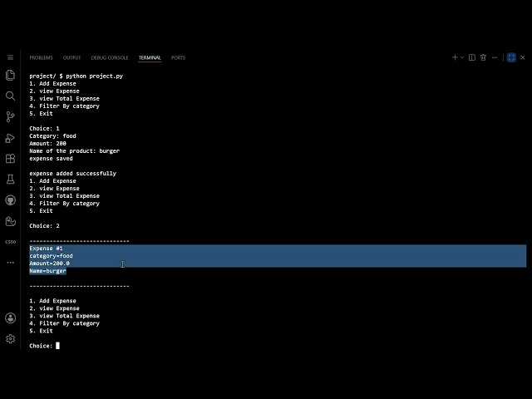Viewport: 532px width, 399px height.
Task: Select the Terminal tab
Action: click(150, 57)
